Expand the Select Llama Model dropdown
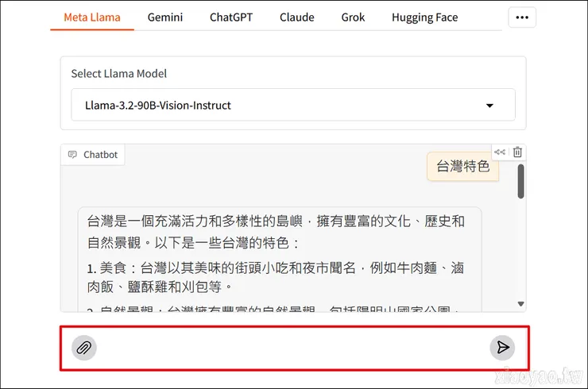The image size is (588, 389). [x=293, y=105]
